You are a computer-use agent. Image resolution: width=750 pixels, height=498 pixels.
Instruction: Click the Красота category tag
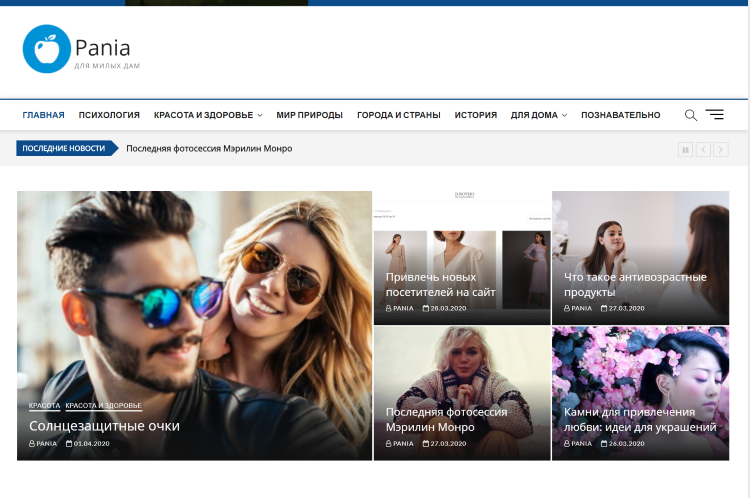pos(44,406)
